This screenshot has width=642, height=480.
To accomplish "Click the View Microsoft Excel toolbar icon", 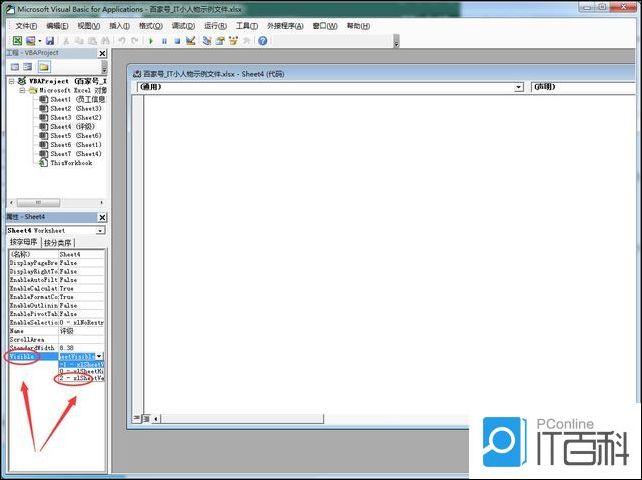I will pos(17,41).
